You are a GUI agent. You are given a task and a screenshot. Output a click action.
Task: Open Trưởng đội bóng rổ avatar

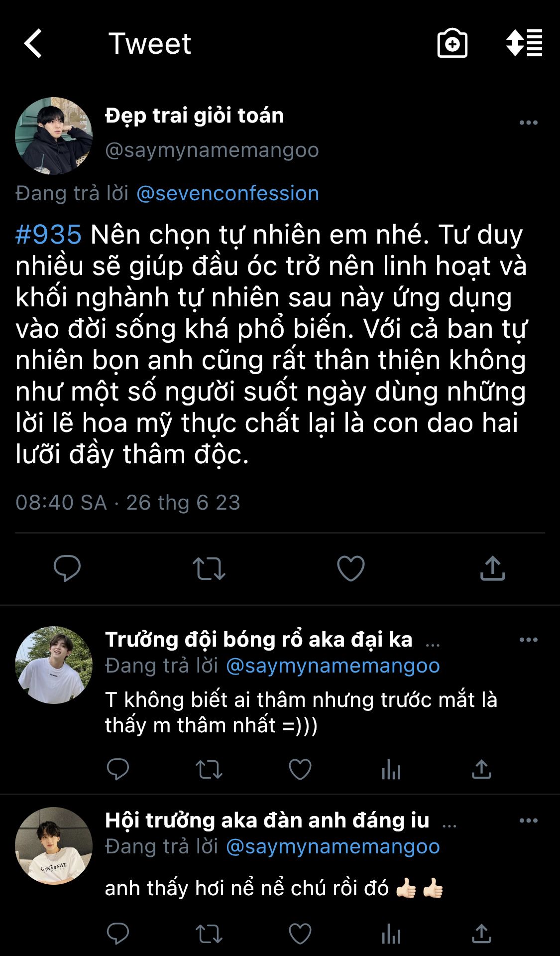pyautogui.click(x=54, y=665)
